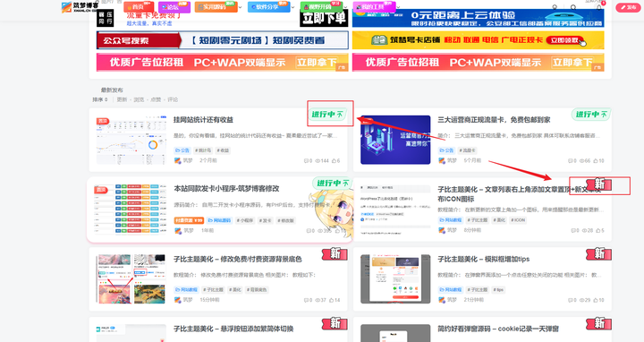Image resolution: width=644 pixels, height=342 pixels.
Task: Click 网站教程 tag on 模拟框增加tips post
Action: pyautogui.click(x=450, y=290)
